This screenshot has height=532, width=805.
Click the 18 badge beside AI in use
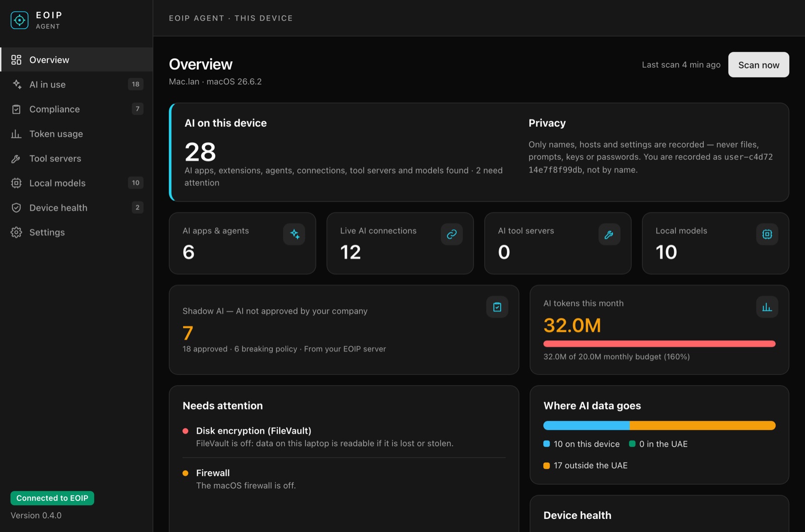click(x=136, y=84)
